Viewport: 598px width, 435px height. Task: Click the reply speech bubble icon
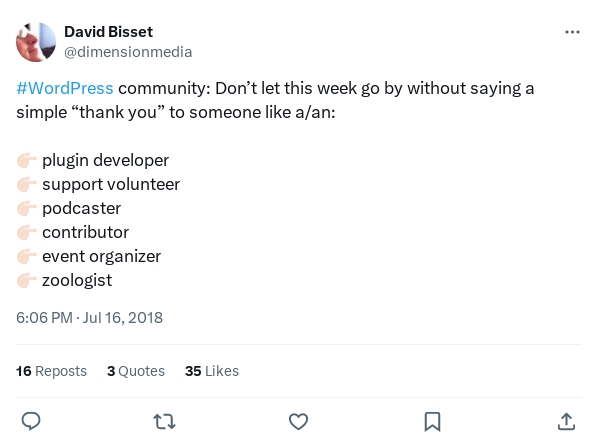(31, 421)
